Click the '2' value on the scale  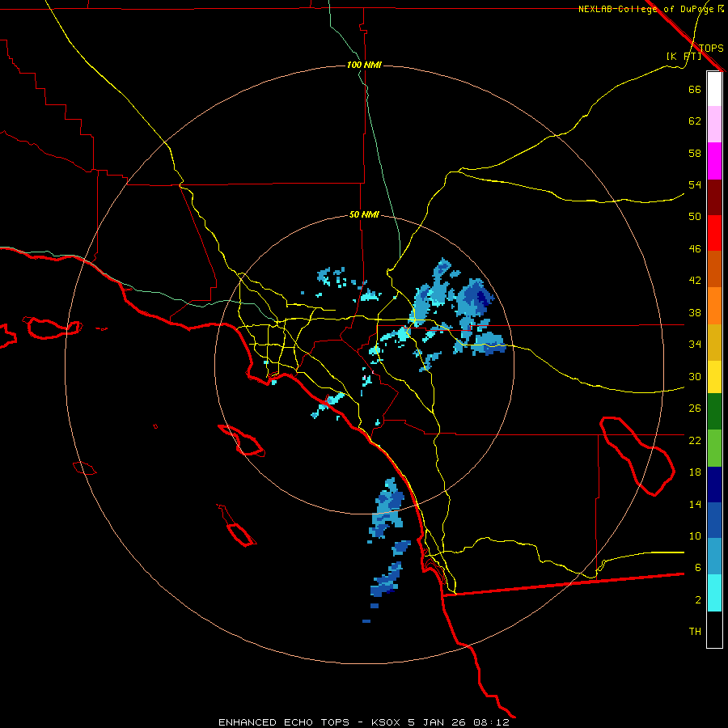click(698, 600)
